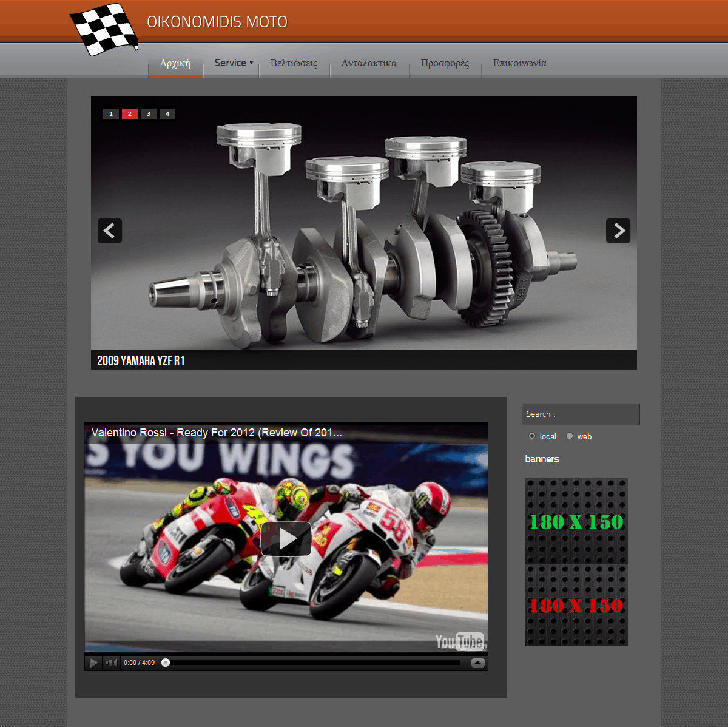Jump to slide 2 in slideshow

tap(130, 113)
